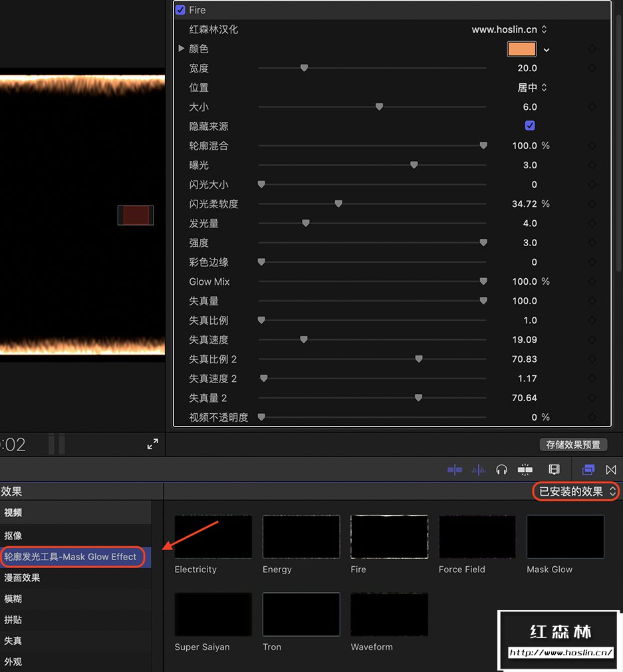This screenshot has height=672, width=623.
Task: Select the Mask Glow effect thumbnail
Action: [565, 537]
